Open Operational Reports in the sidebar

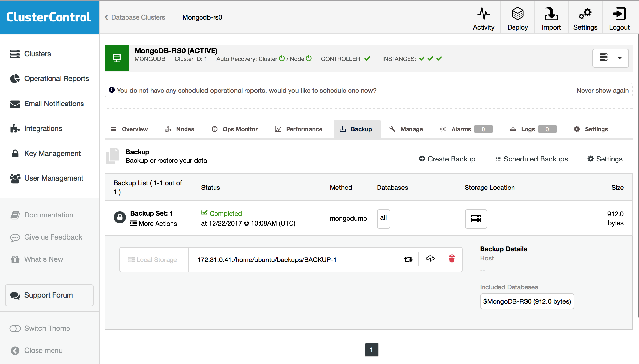click(x=50, y=78)
